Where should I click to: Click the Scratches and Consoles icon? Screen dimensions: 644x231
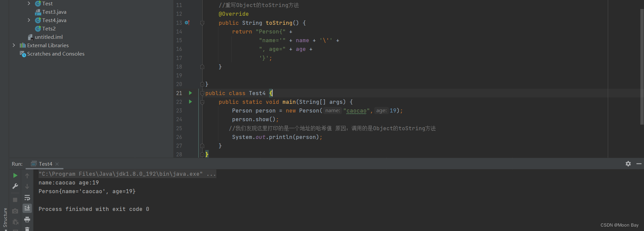click(22, 54)
